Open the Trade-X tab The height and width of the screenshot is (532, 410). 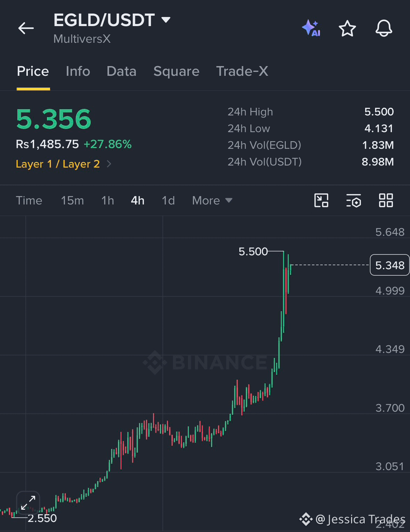(x=242, y=71)
